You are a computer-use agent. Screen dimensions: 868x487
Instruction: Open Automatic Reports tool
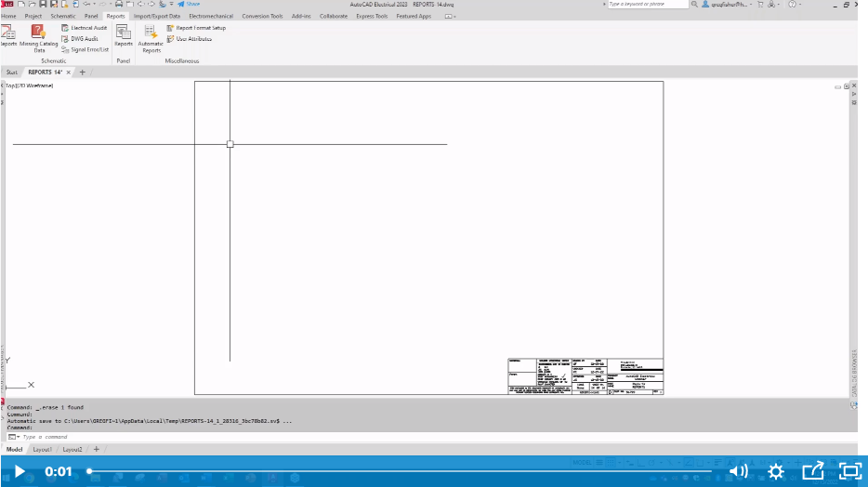pyautogui.click(x=151, y=39)
